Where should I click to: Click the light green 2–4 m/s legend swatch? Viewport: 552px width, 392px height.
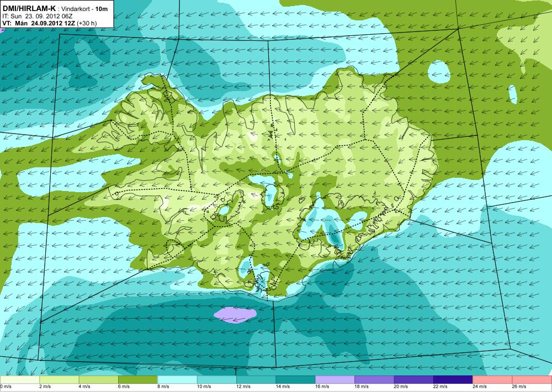tap(59, 380)
